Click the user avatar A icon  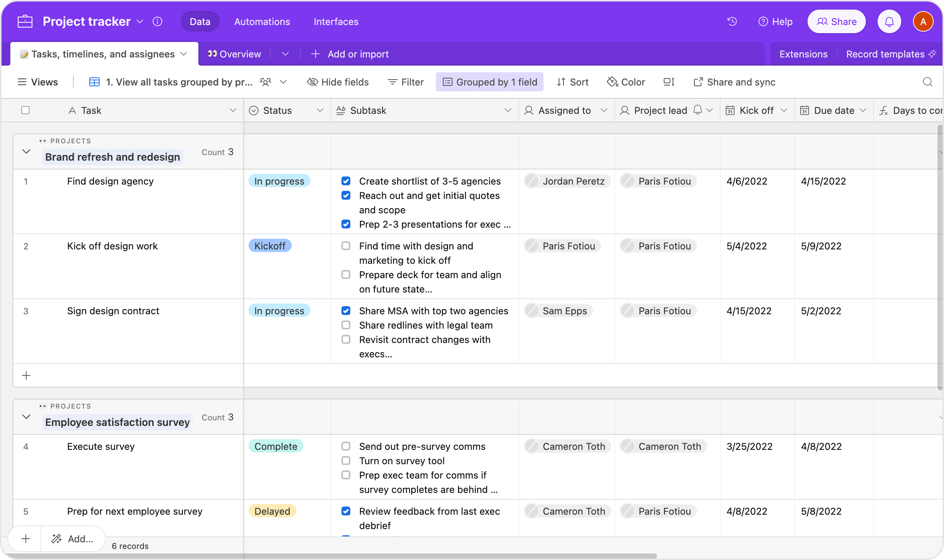click(x=923, y=21)
